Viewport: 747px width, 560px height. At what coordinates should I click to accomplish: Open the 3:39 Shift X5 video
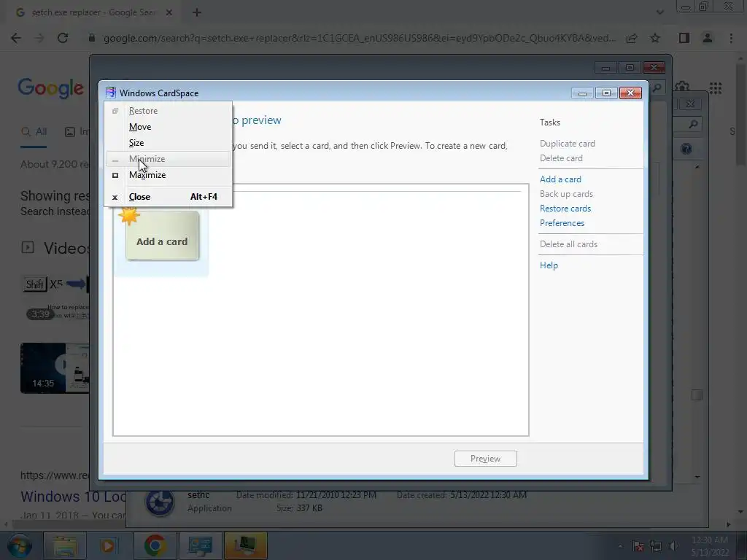[x=56, y=297]
